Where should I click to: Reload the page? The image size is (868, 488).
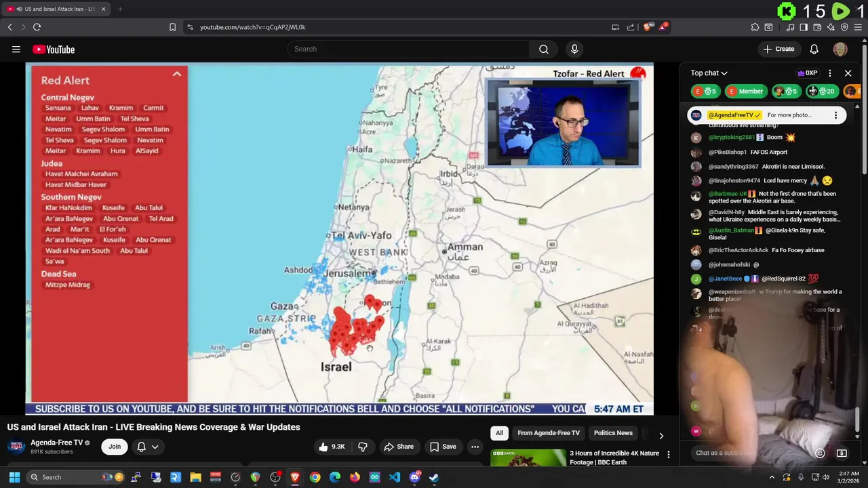(x=37, y=27)
